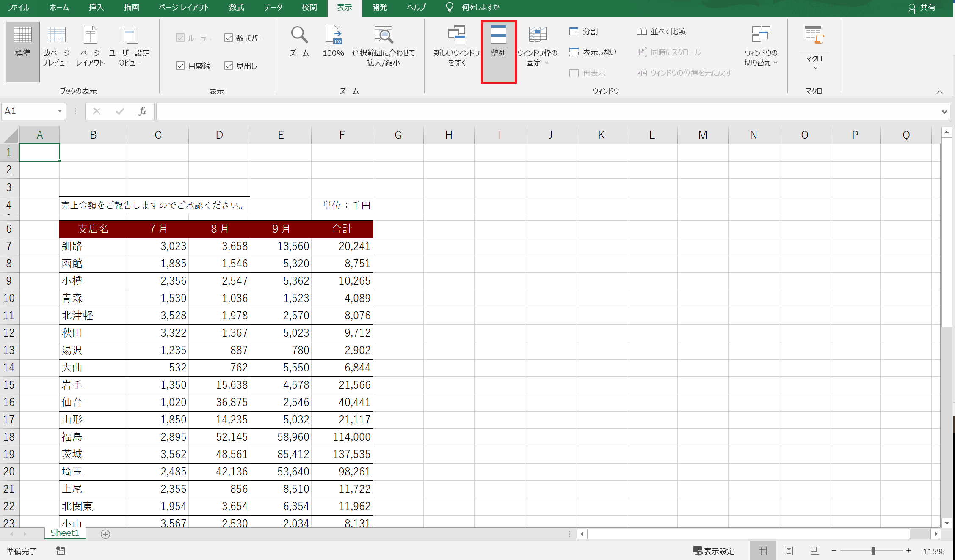Select cell containing 137,535

(342, 454)
